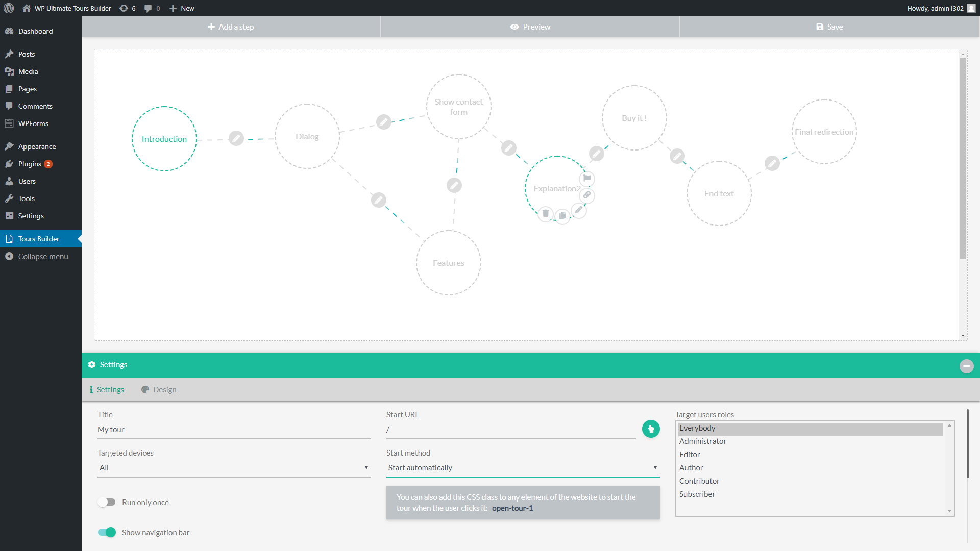980x551 pixels.
Task: Open the Plugins menu in sidebar
Action: 30,164
